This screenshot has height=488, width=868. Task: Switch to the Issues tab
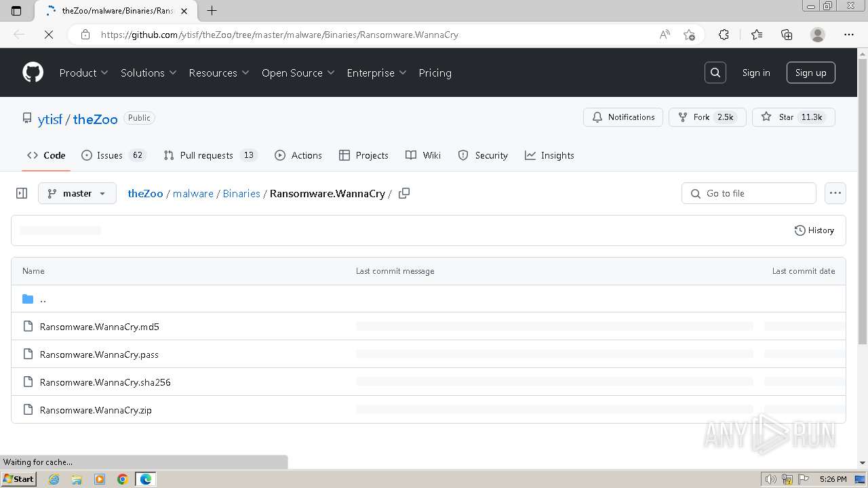113,155
